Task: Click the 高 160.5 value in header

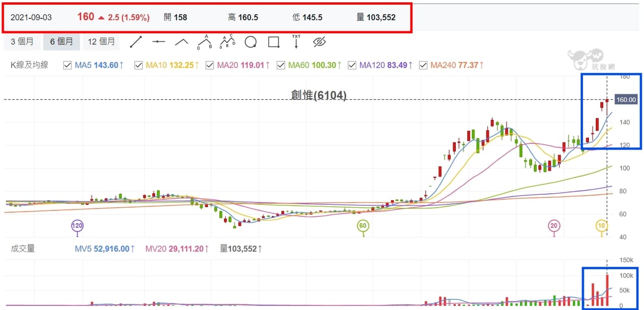Action: pyautogui.click(x=243, y=17)
